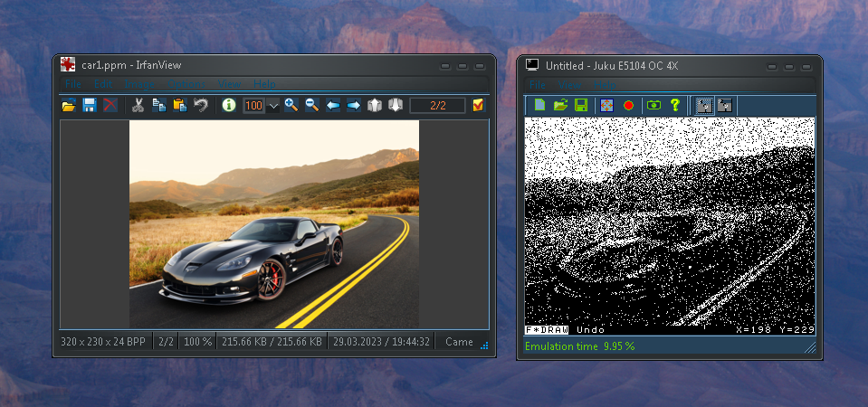
Task: Toggle the first screen size button in Juku
Action: point(703,106)
